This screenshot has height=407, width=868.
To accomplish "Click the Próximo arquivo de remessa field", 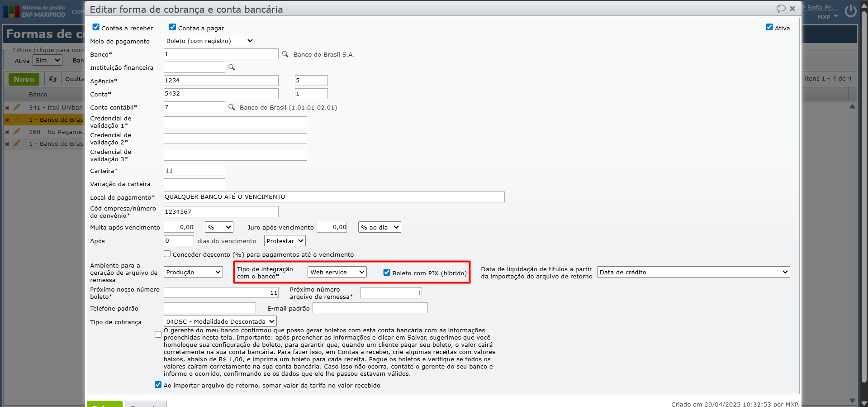I will coord(391,293).
